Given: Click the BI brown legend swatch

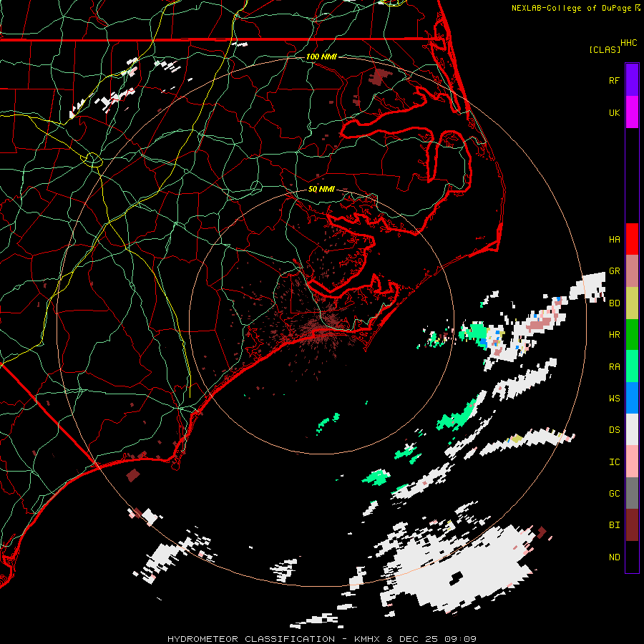Looking at the screenshot, I should click(632, 525).
